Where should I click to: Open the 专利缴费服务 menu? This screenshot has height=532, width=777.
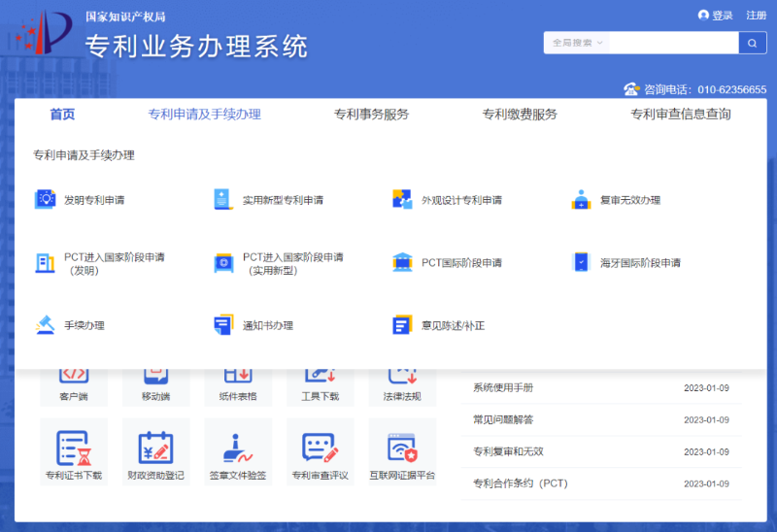[x=520, y=115]
